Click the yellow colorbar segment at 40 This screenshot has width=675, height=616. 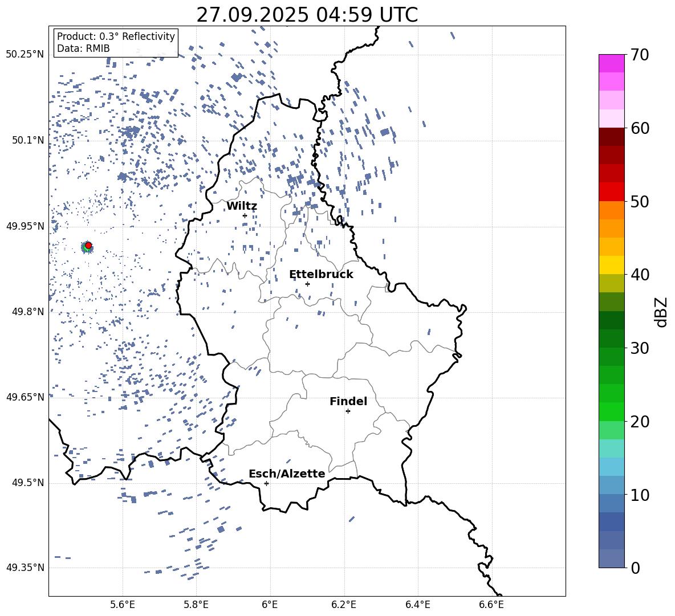(x=611, y=265)
